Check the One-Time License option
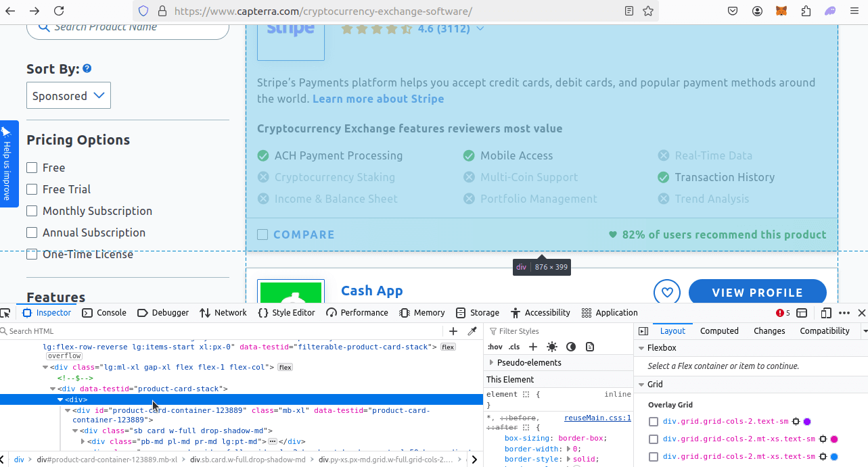This screenshot has width=868, height=467. (x=32, y=254)
